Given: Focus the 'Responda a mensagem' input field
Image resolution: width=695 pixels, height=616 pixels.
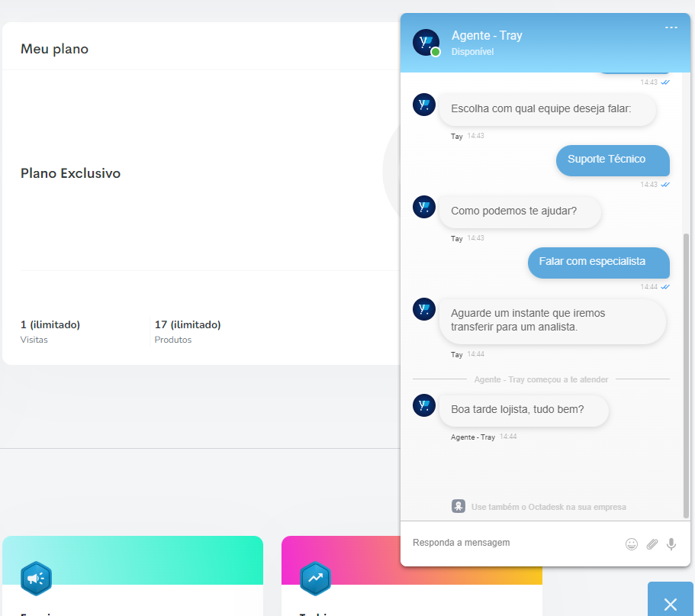Looking at the screenshot, I should [x=514, y=543].
